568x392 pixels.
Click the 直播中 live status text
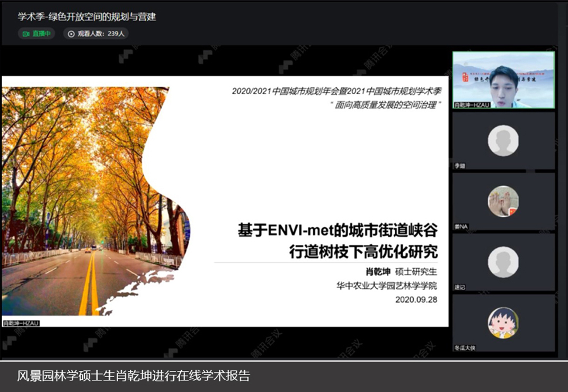tap(41, 34)
